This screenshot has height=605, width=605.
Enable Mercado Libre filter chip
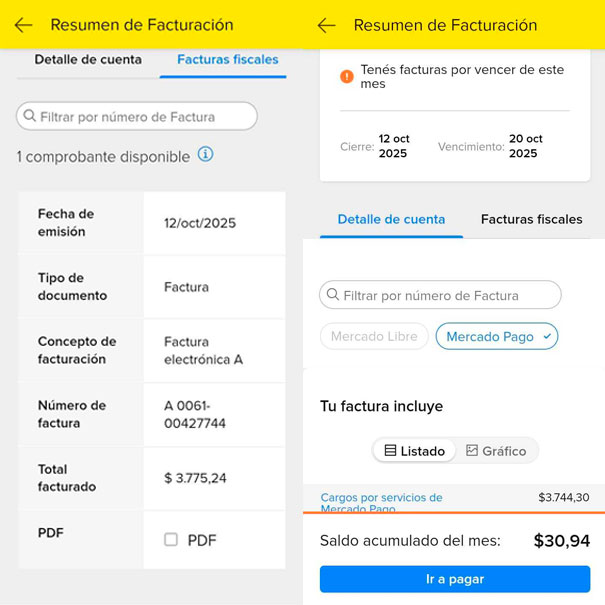374,336
